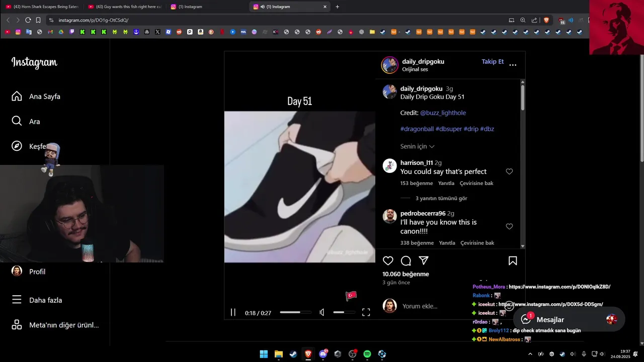The height and width of the screenshot is (362, 644).
Task: Adjust the video volume slider
Action: click(x=344, y=312)
